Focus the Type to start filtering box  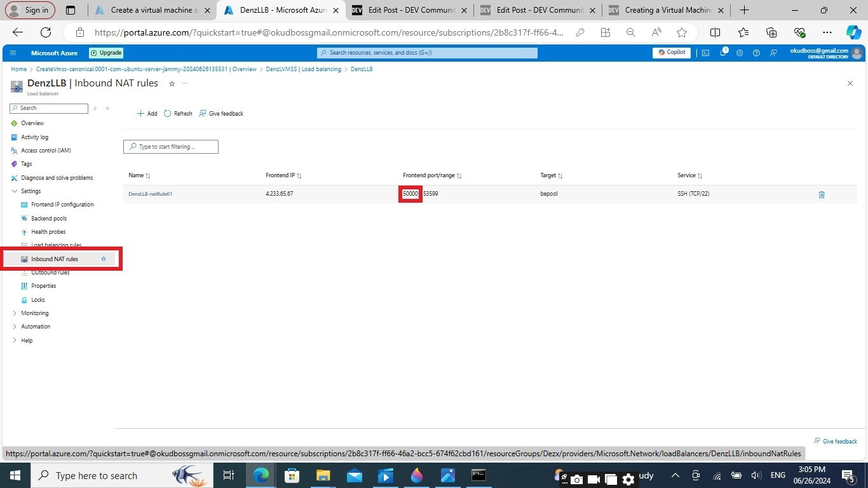click(171, 147)
